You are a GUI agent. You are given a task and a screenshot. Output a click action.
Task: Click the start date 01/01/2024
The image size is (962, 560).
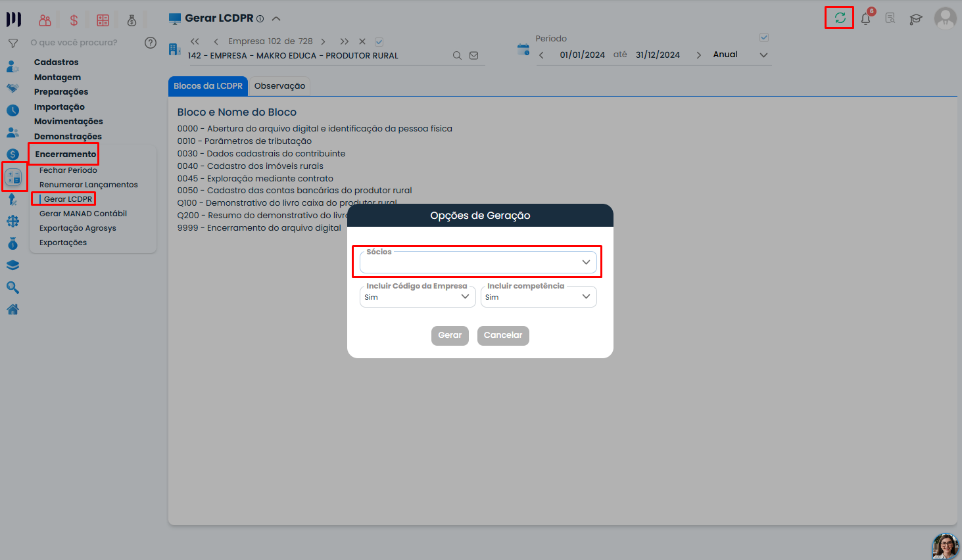pos(582,55)
